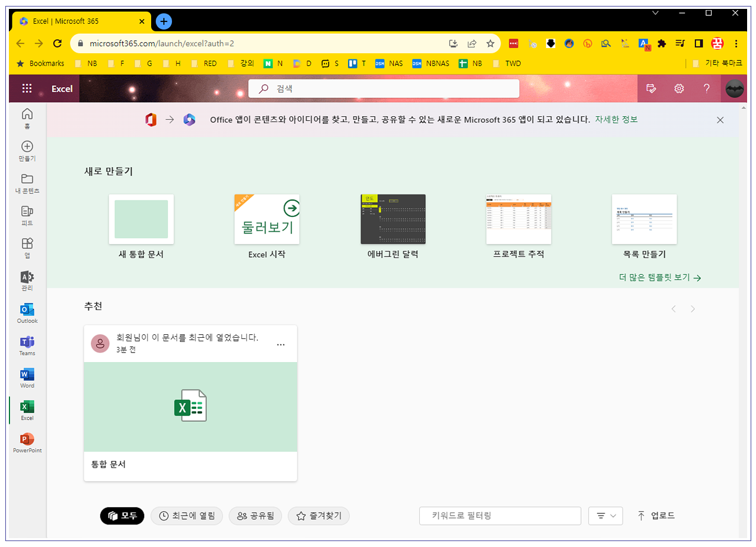Open the share icon in address bar

[472, 43]
